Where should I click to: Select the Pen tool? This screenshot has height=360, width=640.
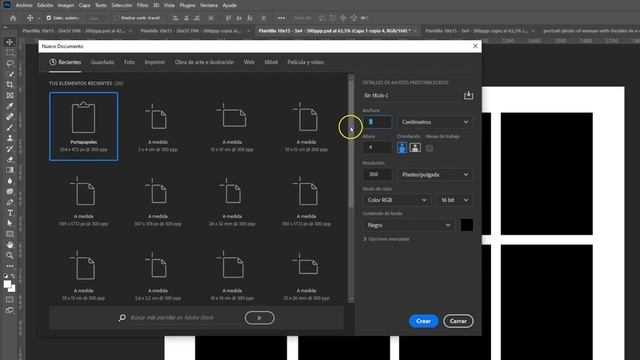click(x=10, y=202)
